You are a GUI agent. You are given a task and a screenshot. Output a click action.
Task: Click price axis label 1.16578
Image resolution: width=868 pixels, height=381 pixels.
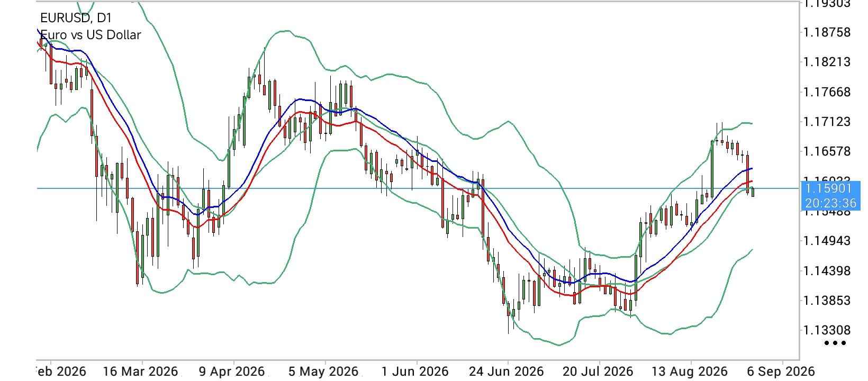827,151
